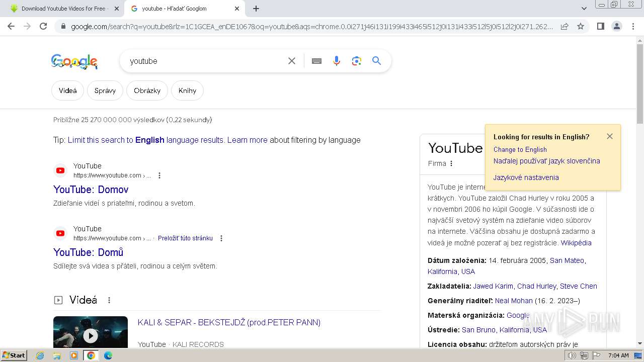Open the Jawed Karim link

493,286
